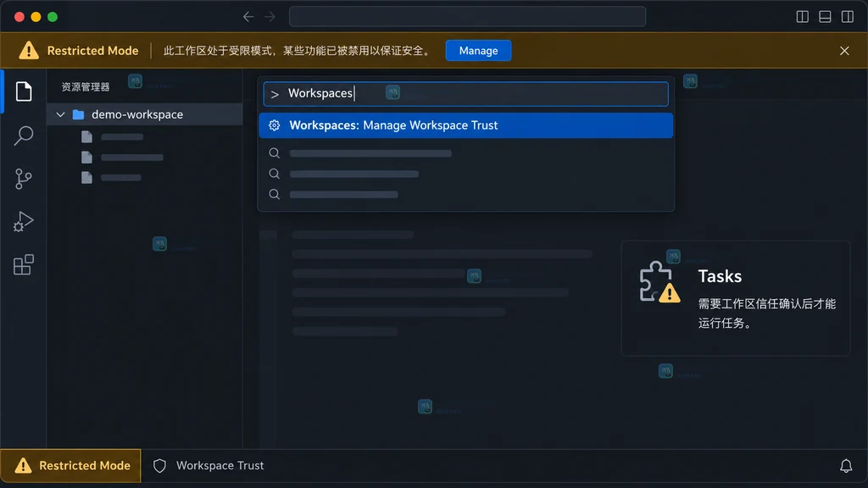Dismiss the Restricted Mode banner

click(x=844, y=50)
